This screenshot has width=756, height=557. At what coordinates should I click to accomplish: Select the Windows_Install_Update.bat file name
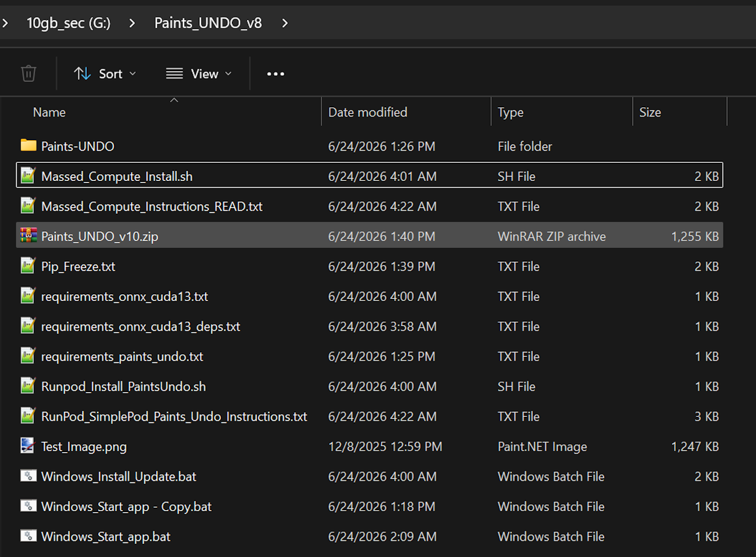point(118,476)
